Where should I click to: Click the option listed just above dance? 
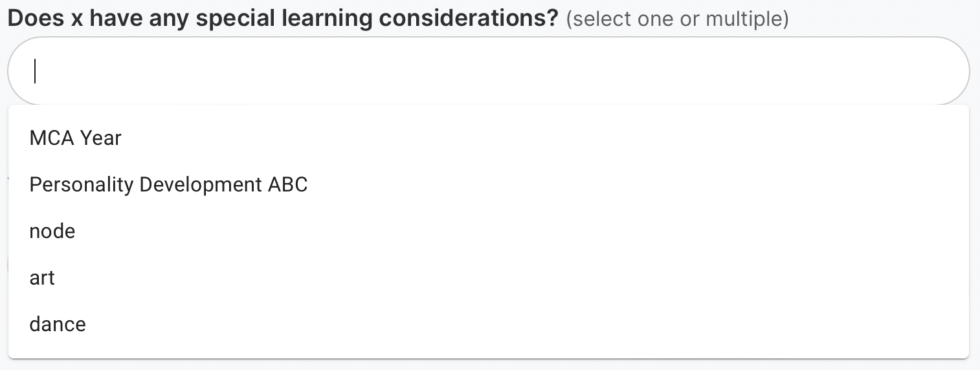point(42,278)
